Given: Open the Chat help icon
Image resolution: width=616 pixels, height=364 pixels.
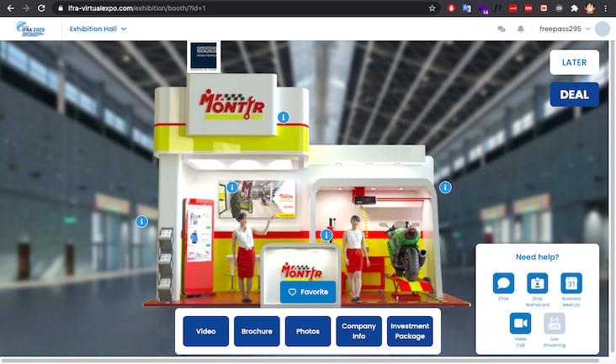Looking at the screenshot, I should (x=503, y=283).
